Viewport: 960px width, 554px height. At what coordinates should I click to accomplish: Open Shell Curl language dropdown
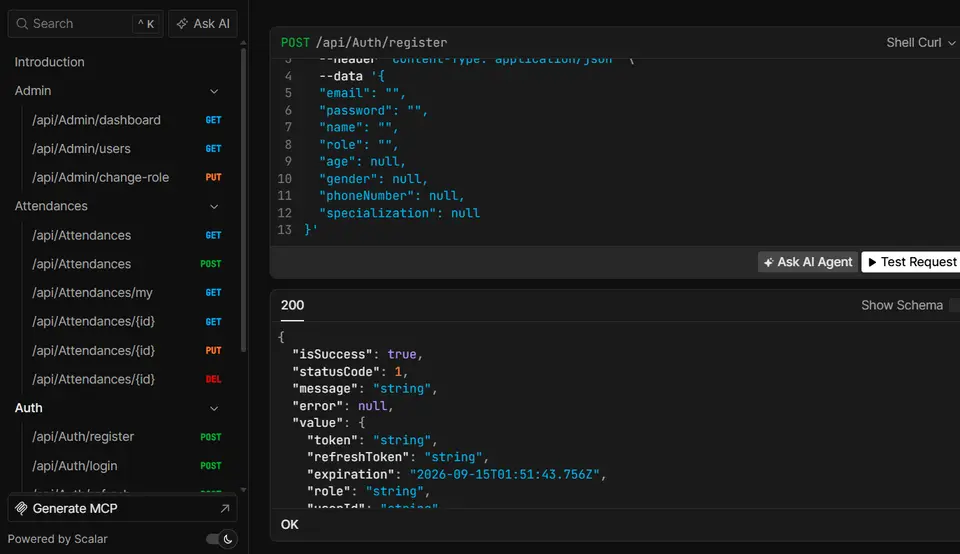coord(920,42)
